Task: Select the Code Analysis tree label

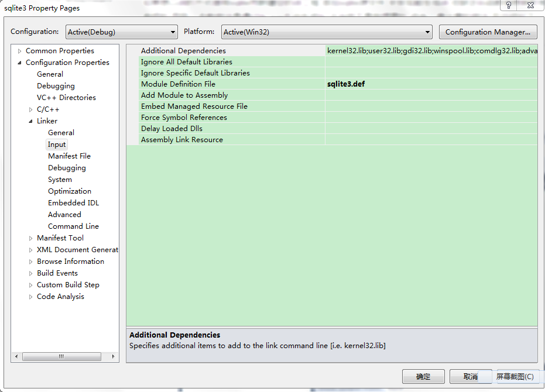Action: pos(60,297)
